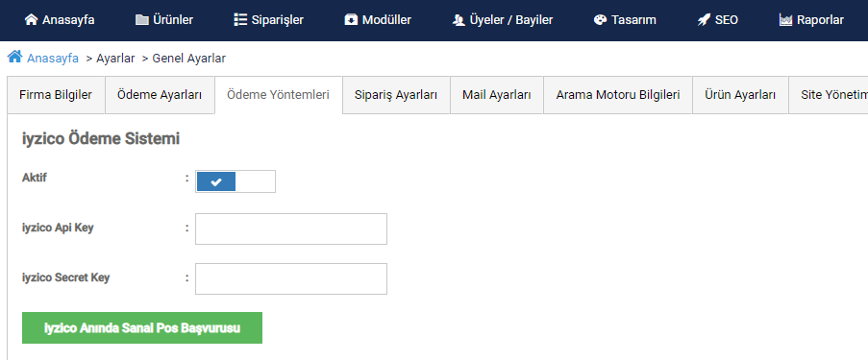Click the Anasayfa home icon in navbar

click(32, 20)
